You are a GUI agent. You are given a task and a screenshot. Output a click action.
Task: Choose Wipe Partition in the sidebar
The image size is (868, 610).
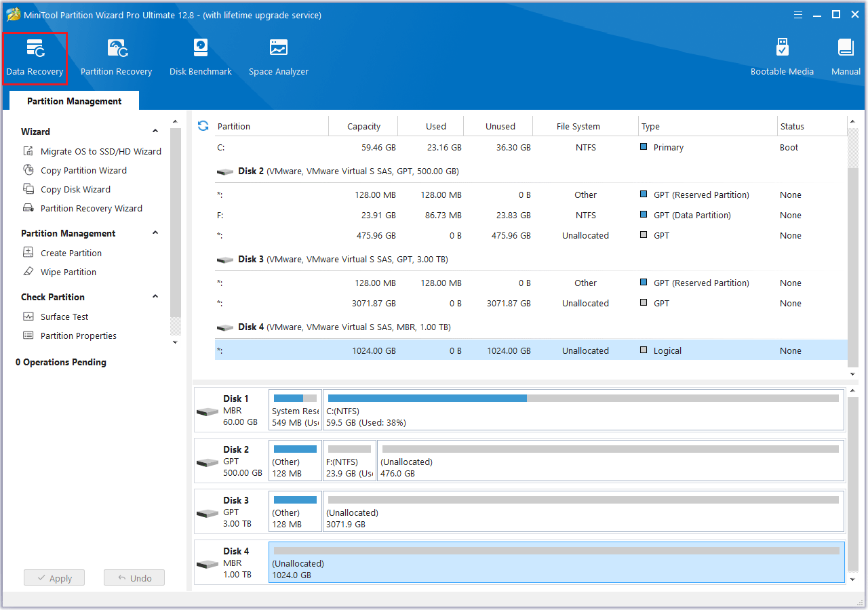click(68, 272)
